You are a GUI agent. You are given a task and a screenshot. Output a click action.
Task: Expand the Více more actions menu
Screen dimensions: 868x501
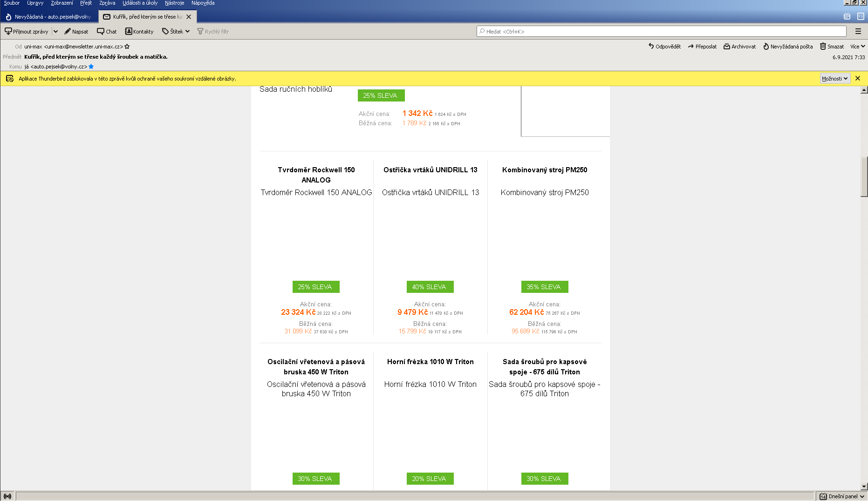point(857,47)
